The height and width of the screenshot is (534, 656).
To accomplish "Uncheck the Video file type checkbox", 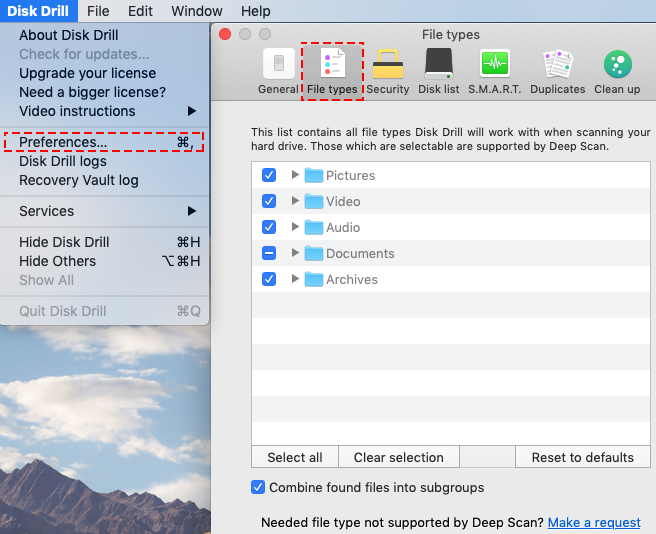I will point(269,201).
